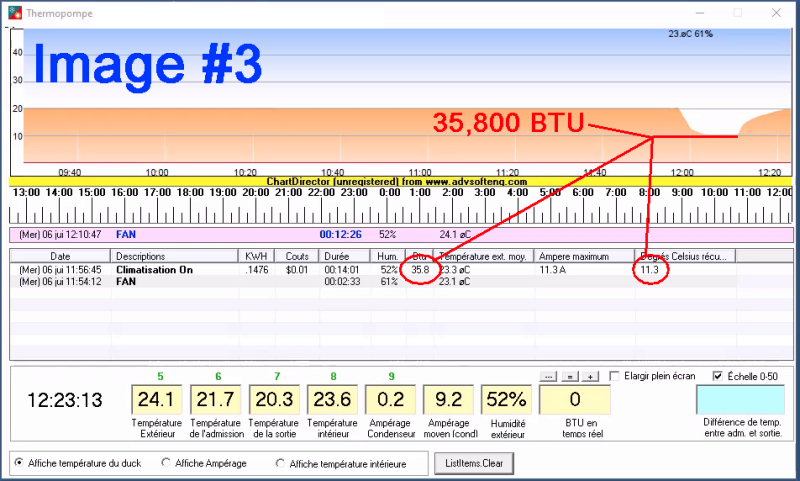Click the 'Ampere maximum' column header
This screenshot has height=481, width=800.
click(x=584, y=256)
